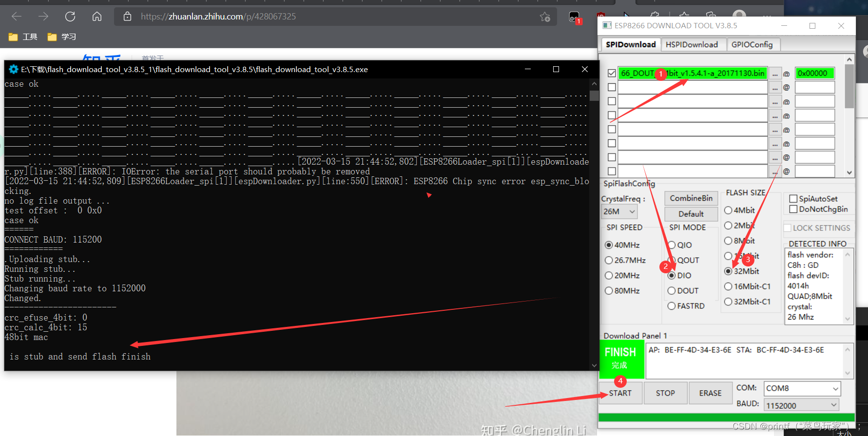This screenshot has height=436, width=868.
Task: Enable the first bin file checkbox
Action: pyautogui.click(x=612, y=73)
